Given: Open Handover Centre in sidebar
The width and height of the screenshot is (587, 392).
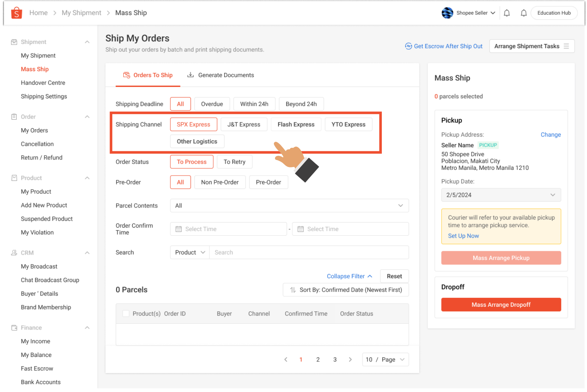Looking at the screenshot, I should [43, 83].
